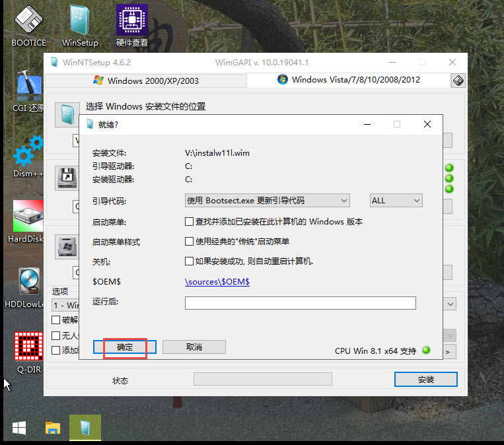Viewport: 504px width, 445px height.
Task: Click the install source file icon in WinNTSetup
Action: click(67, 115)
